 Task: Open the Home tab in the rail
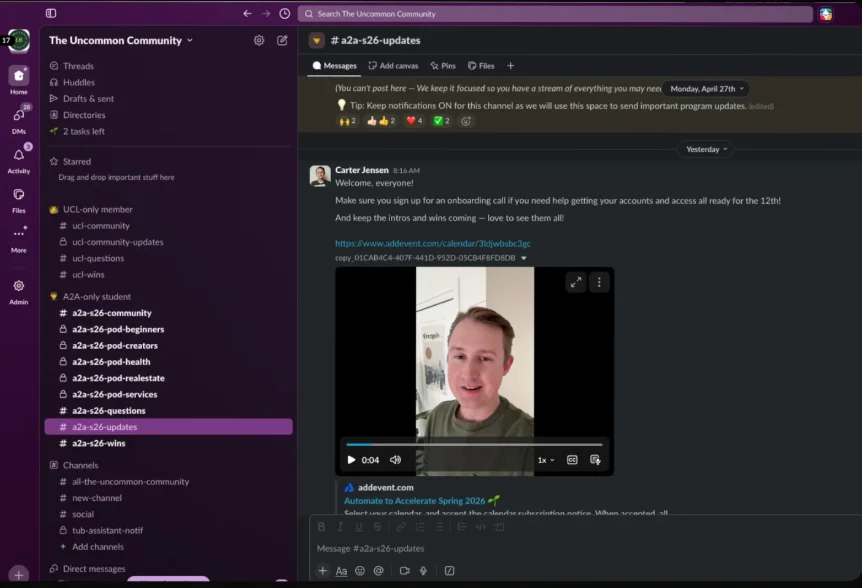(19, 80)
